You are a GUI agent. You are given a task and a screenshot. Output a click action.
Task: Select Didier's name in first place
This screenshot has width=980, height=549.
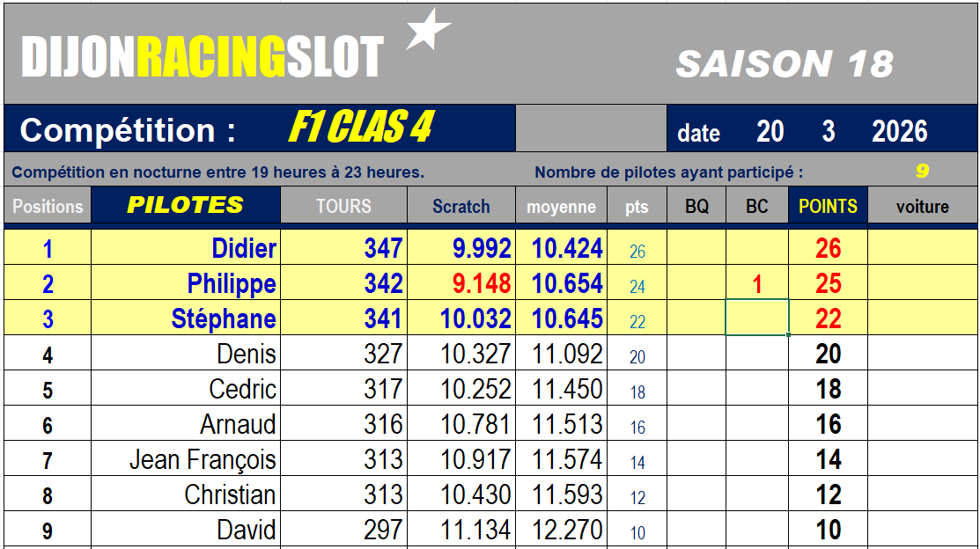[x=244, y=249]
